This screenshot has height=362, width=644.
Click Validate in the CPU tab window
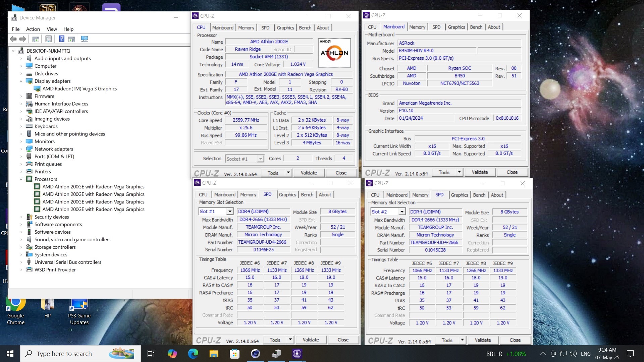pyautogui.click(x=309, y=173)
